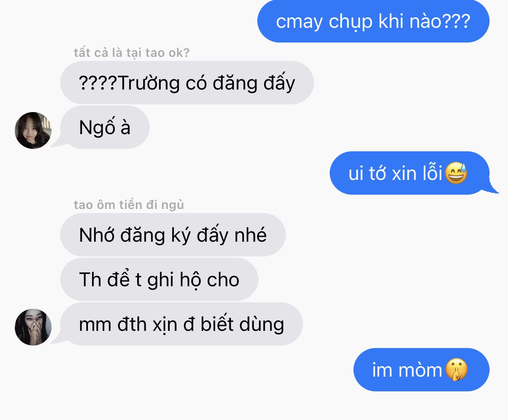
Task: Select the sent message "cmay chụp khi nào???"
Action: (373, 21)
